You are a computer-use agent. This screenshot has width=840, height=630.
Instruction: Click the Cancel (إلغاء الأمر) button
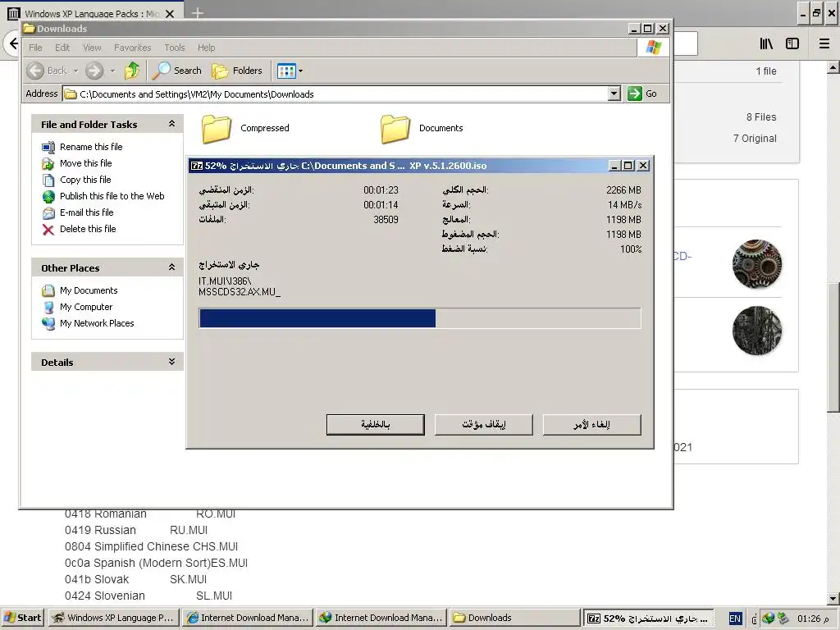(592, 424)
